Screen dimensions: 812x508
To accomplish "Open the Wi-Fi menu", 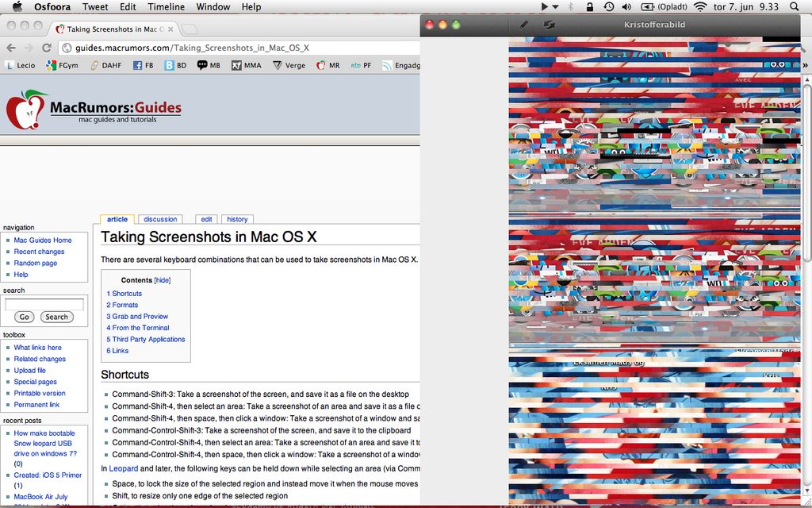I will 700,6.
